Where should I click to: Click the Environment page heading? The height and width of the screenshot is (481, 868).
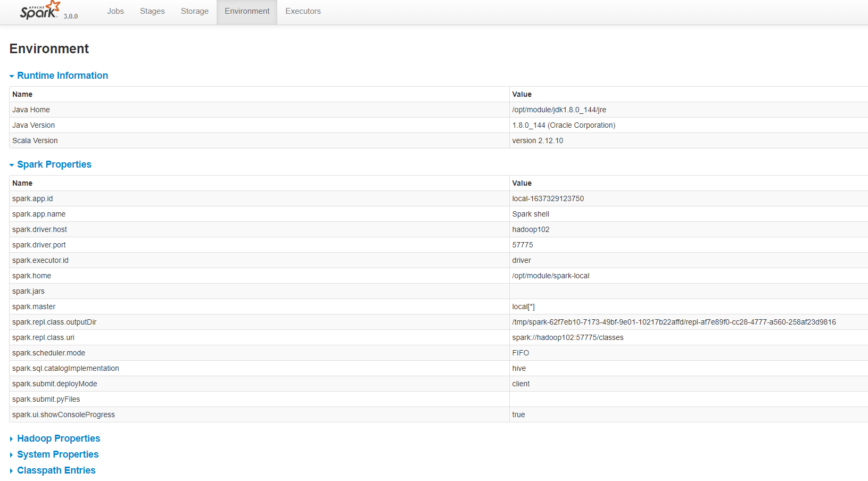pyautogui.click(x=49, y=48)
